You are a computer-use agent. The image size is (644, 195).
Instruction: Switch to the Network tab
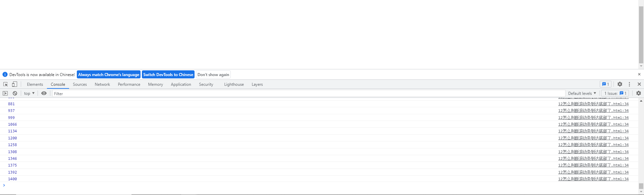click(x=102, y=84)
